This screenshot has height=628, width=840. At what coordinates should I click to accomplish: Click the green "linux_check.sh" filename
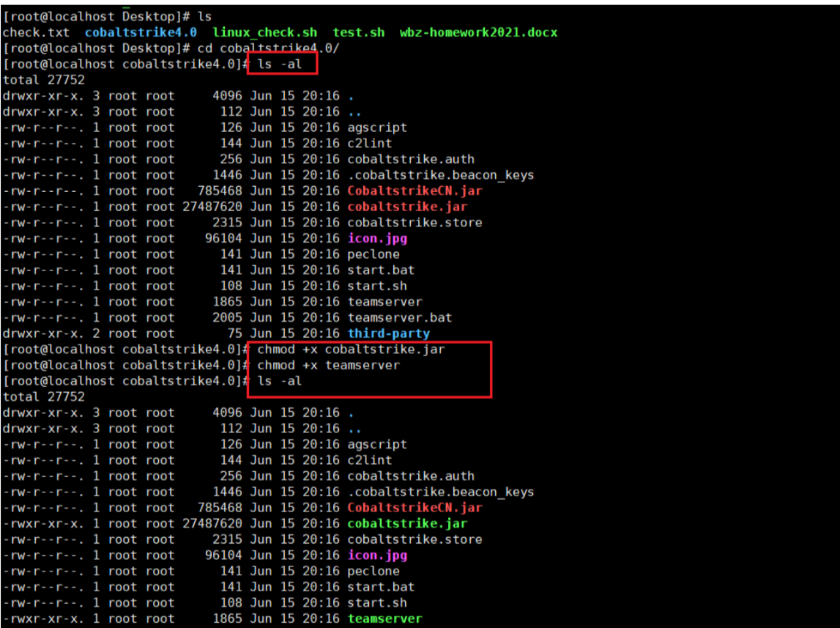pos(264,32)
